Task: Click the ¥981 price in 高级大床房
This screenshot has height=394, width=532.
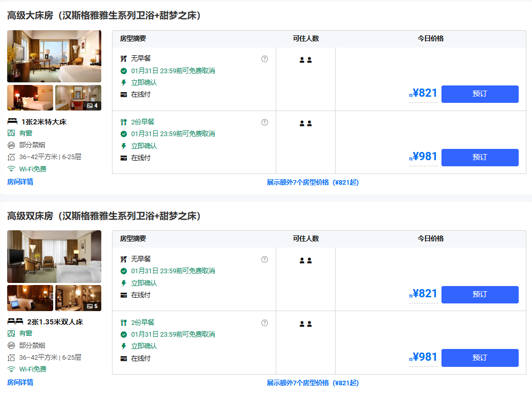Action: [x=425, y=157]
